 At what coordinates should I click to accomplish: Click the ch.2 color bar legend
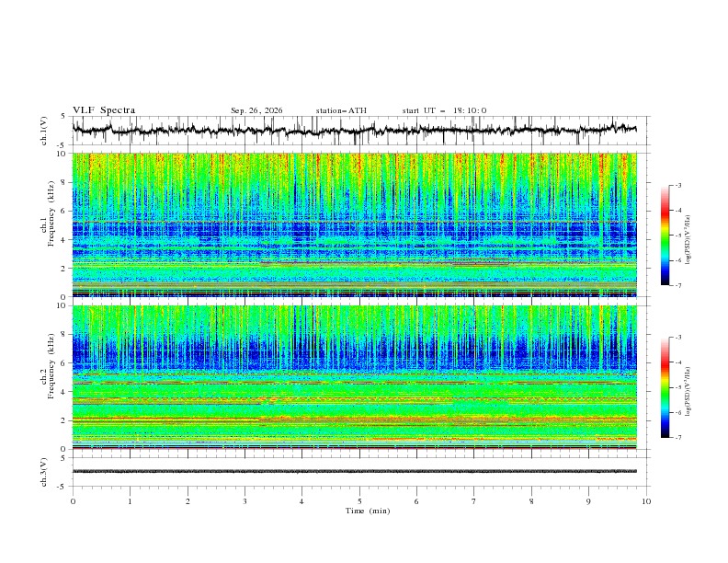point(665,387)
